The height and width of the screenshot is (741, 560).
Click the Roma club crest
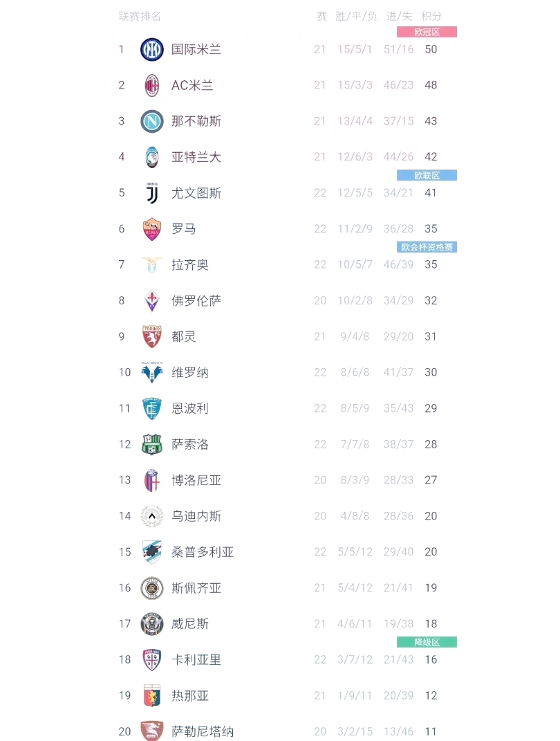pos(152,229)
